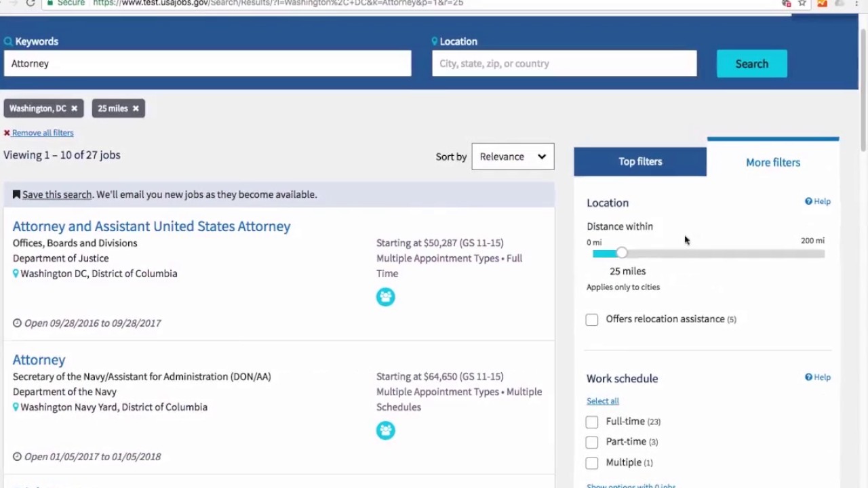
Task: Click the Search button
Action: tap(752, 64)
